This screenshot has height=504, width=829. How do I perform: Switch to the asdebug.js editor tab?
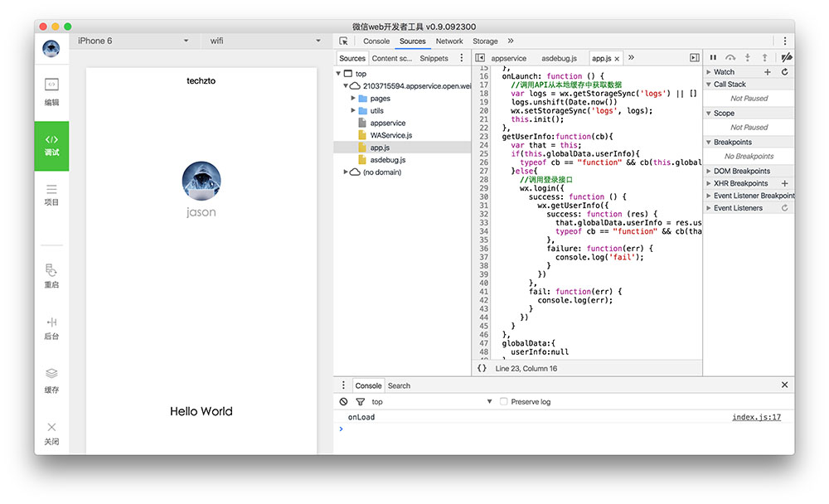(559, 58)
